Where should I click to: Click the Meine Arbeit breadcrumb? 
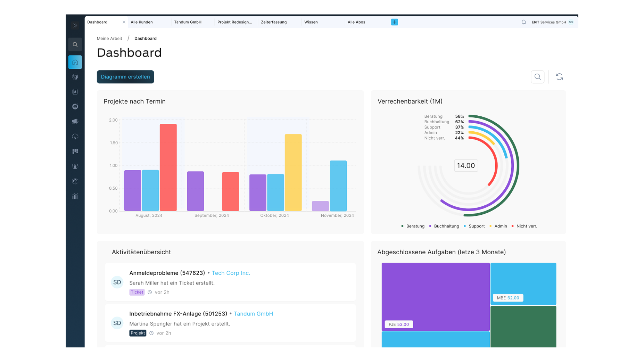point(109,39)
